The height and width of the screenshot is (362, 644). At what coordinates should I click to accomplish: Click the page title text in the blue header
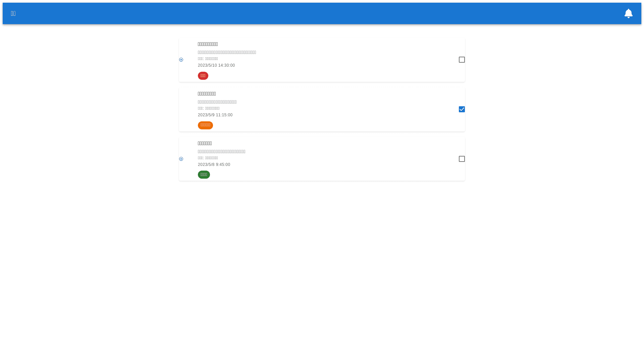point(13,13)
